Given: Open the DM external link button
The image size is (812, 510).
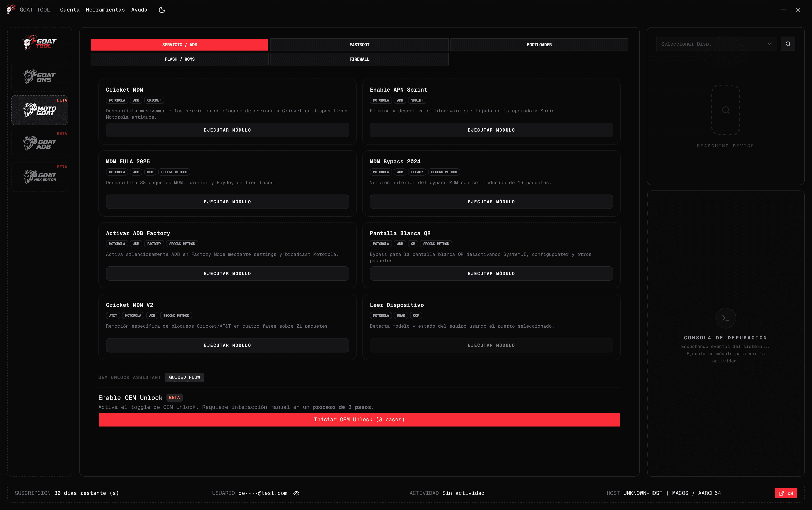Looking at the screenshot, I should (785, 493).
